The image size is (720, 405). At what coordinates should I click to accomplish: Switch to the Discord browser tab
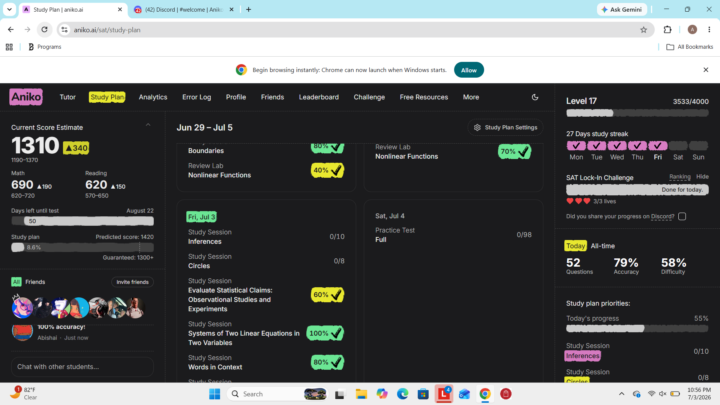tap(184, 9)
